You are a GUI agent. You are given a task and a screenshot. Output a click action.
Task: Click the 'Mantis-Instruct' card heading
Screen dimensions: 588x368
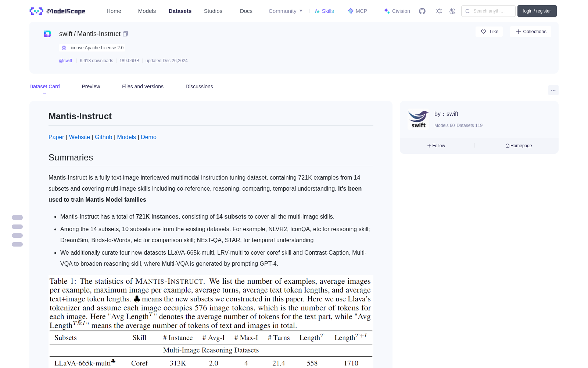coord(80,116)
